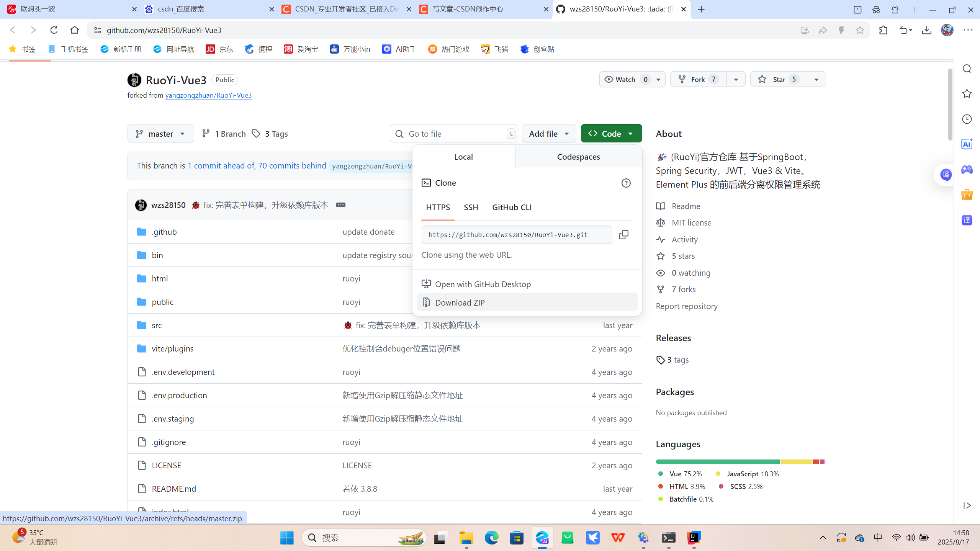Star the RuoYi-Vue3 repository

click(x=779, y=79)
